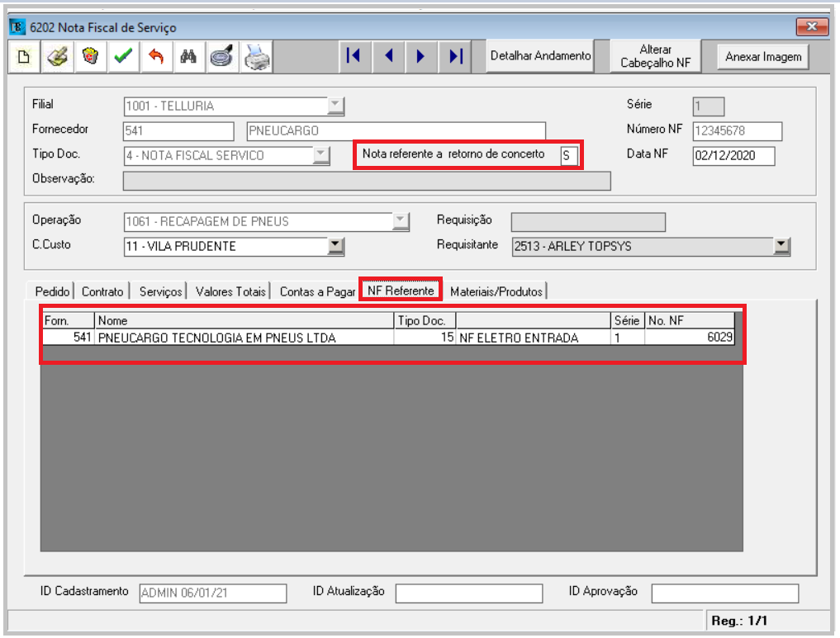Click the NF ELETRO ENTRADA cell
Image resolution: width=840 pixels, height=638 pixels.
coord(533,338)
